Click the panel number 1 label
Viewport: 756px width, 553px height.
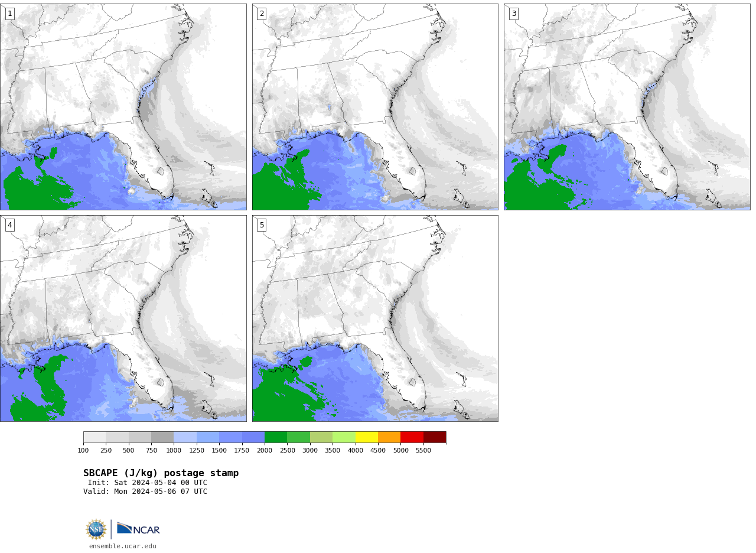[x=9, y=14]
